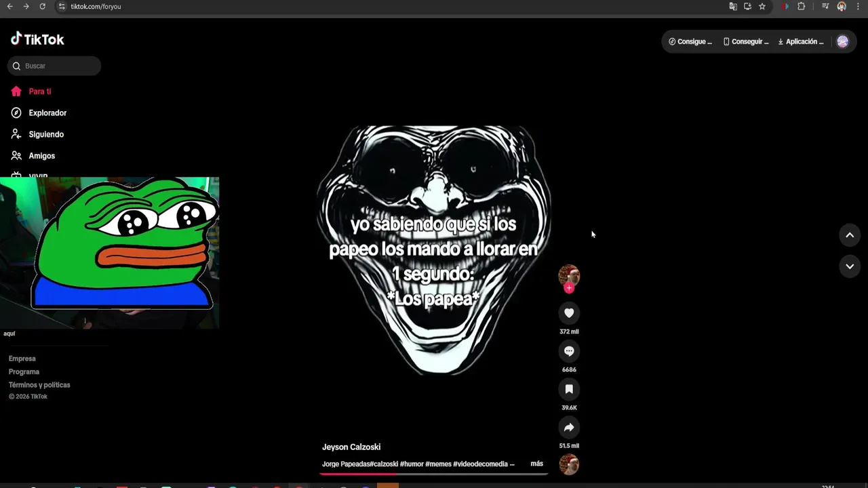
Task: Click the translate page icon
Action: [x=733, y=6]
